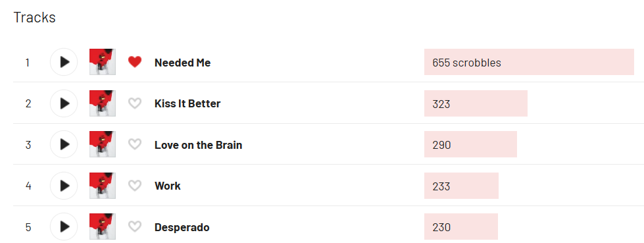The image size is (644, 243).
Task: Open the Desperado track page
Action: tap(182, 227)
